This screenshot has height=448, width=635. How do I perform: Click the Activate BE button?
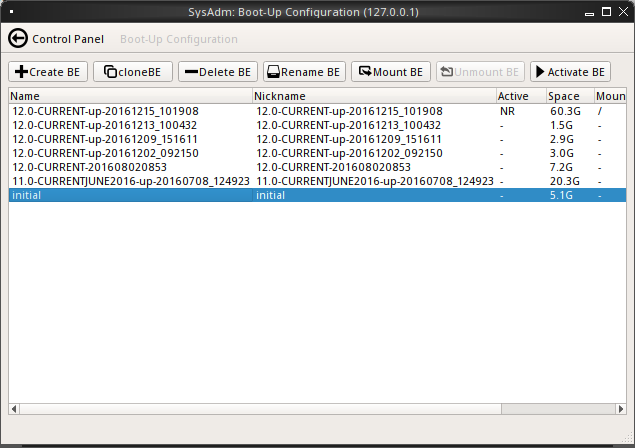pos(570,72)
